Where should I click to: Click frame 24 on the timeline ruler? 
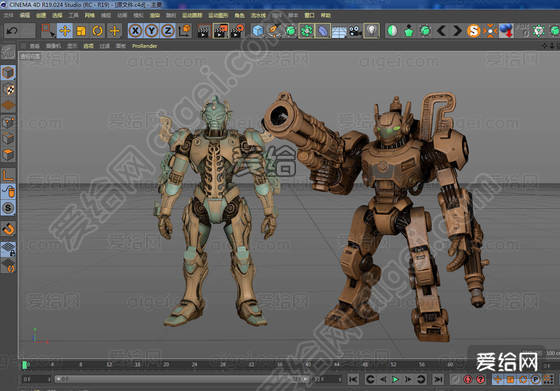coord(194,365)
